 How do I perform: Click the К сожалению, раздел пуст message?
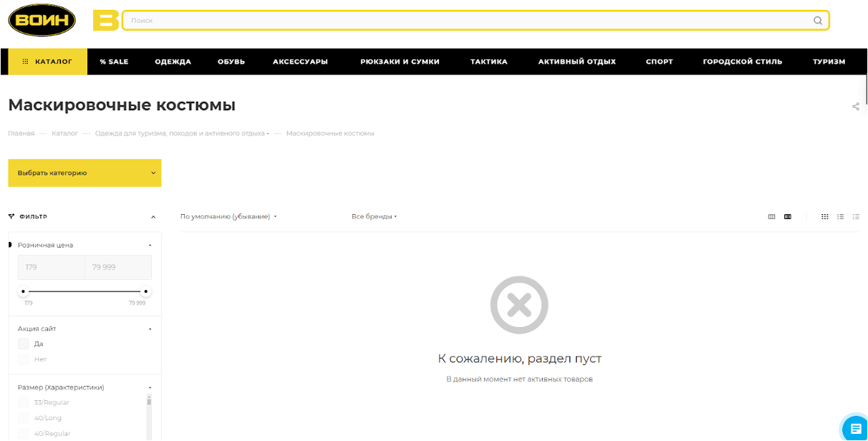(519, 358)
